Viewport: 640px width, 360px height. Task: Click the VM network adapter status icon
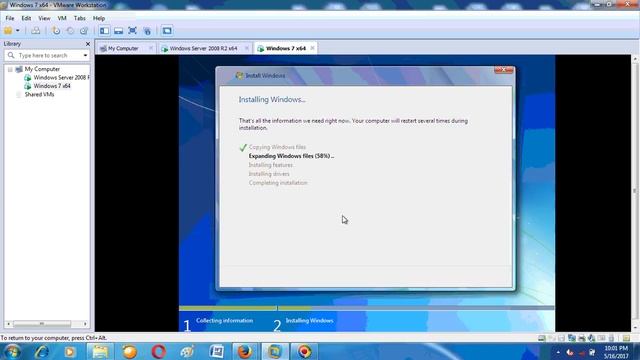(572, 338)
